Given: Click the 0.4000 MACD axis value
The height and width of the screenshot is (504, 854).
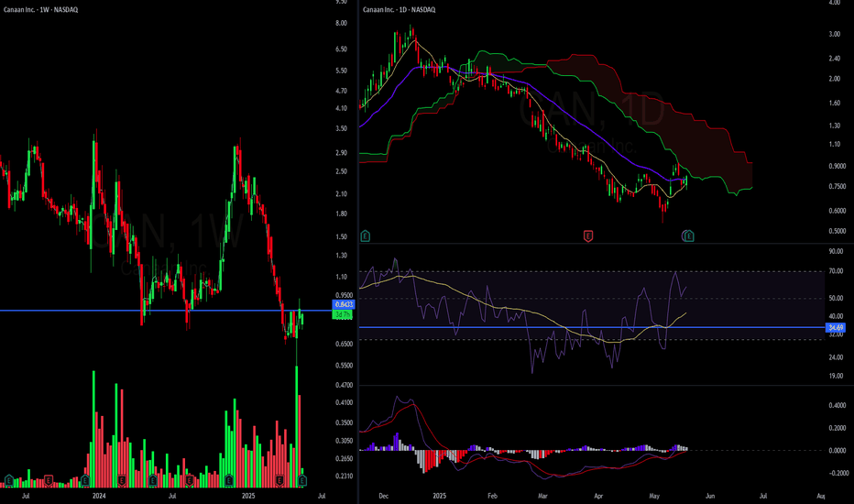Looking at the screenshot, I should coord(838,405).
